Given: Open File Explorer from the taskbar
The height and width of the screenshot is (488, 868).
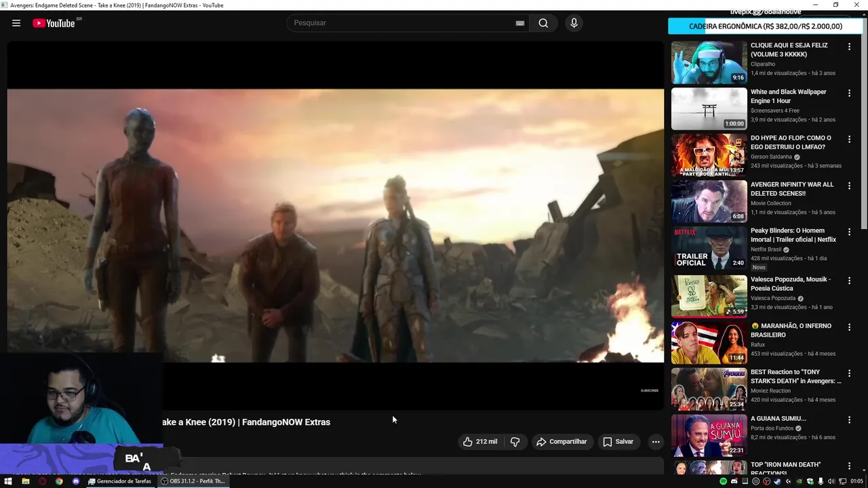Looking at the screenshot, I should 25,481.
